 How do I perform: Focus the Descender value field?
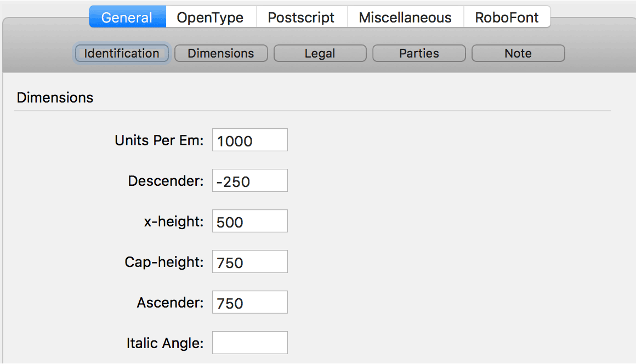249,181
